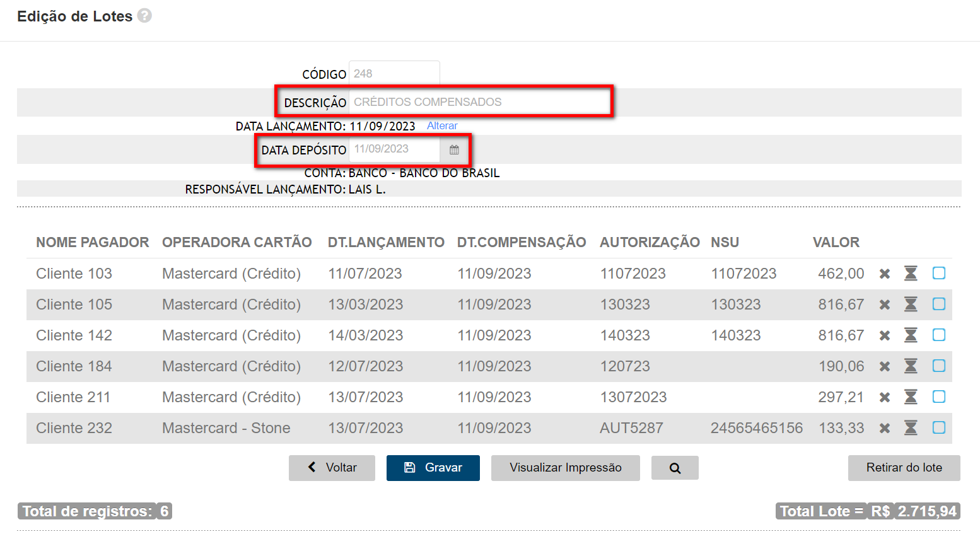Go back using the Voltar button
980x539 pixels.
point(332,468)
